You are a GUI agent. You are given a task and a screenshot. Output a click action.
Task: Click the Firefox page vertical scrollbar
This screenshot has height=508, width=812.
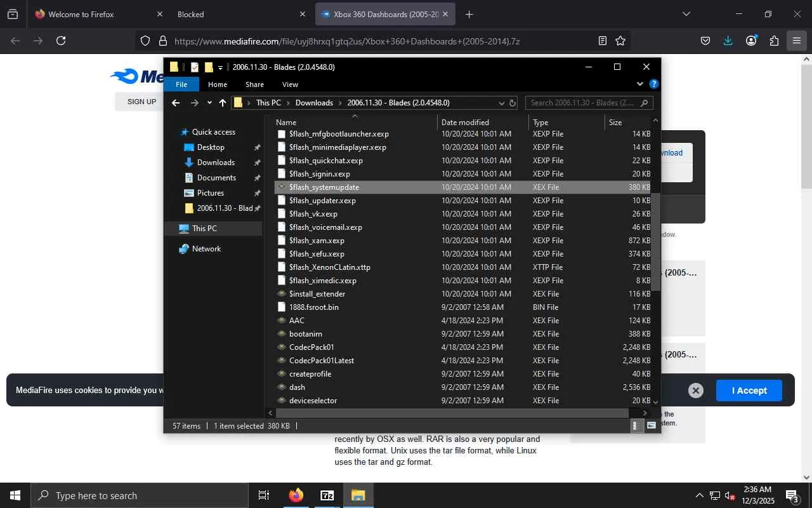[x=806, y=125]
